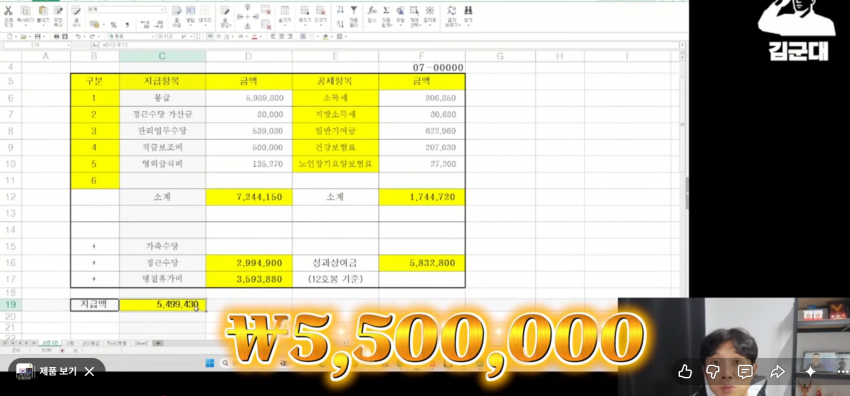Open the Cell format icon
This screenshot has width=850, height=396.
click(76, 11)
